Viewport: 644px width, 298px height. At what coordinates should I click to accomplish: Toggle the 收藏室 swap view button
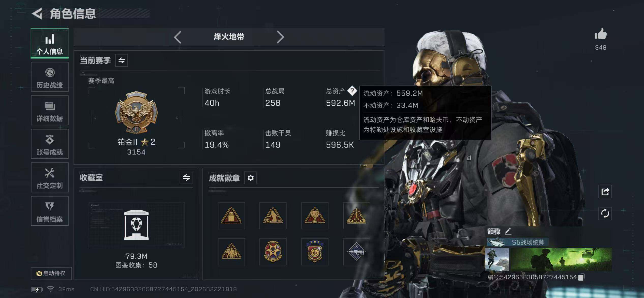coord(186,178)
